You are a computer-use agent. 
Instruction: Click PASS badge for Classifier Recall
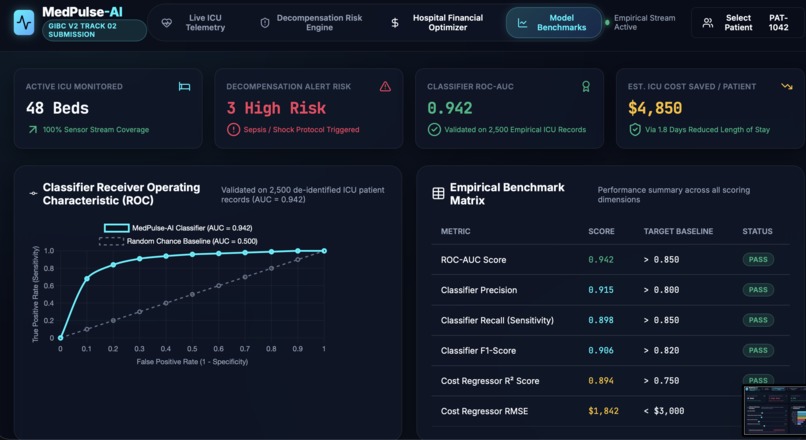758,320
